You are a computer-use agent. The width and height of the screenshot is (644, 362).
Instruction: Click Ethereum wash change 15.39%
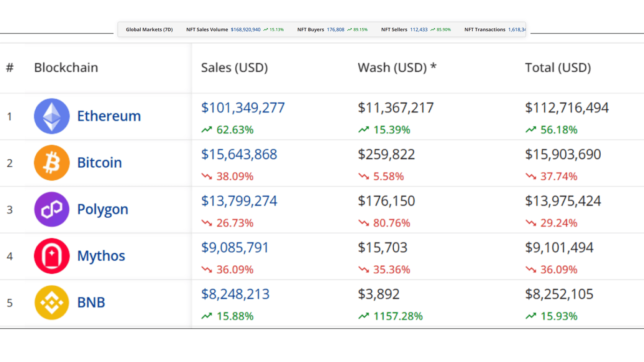tap(391, 130)
